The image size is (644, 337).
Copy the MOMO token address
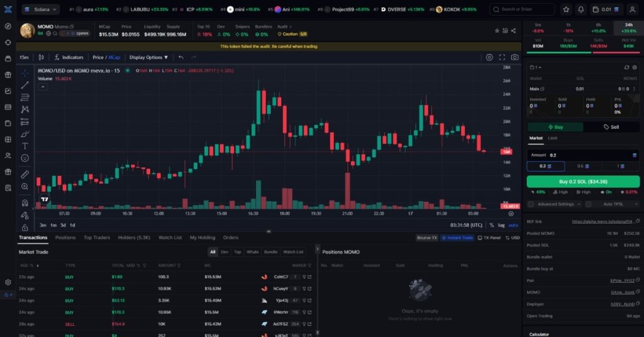pyautogui.click(x=72, y=26)
